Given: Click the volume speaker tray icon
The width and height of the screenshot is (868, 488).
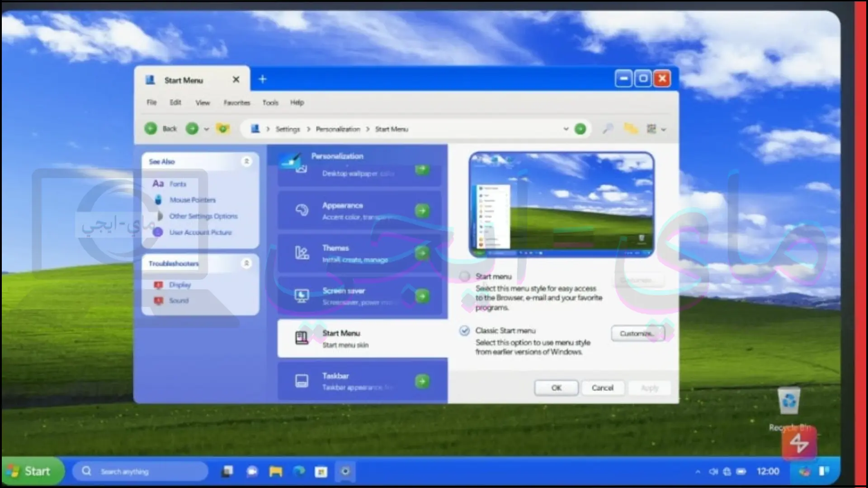Looking at the screenshot, I should (713, 472).
